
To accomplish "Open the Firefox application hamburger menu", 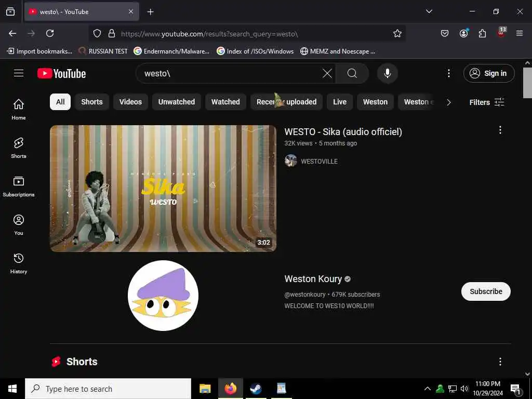I will tap(520, 33).
